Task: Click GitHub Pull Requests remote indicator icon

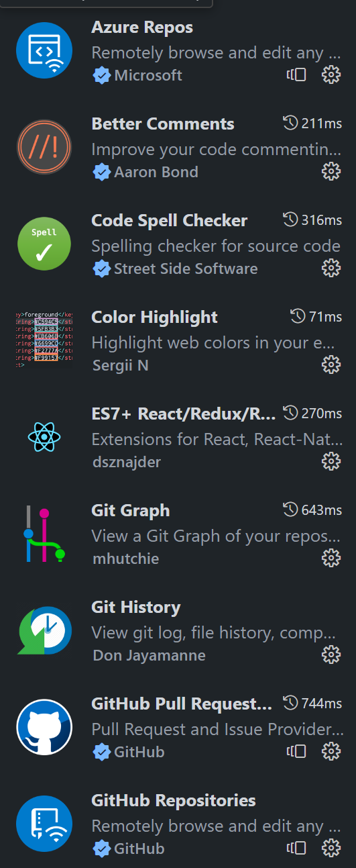Action: [x=297, y=751]
